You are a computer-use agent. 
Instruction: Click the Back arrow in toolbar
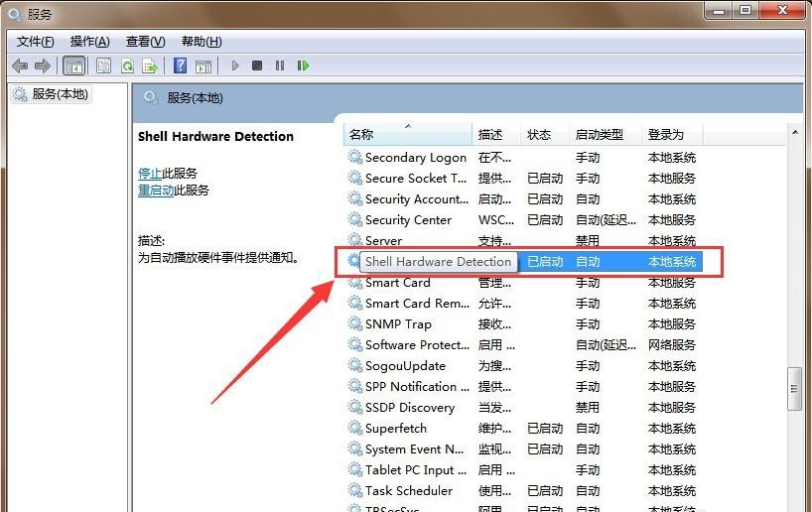coord(20,65)
